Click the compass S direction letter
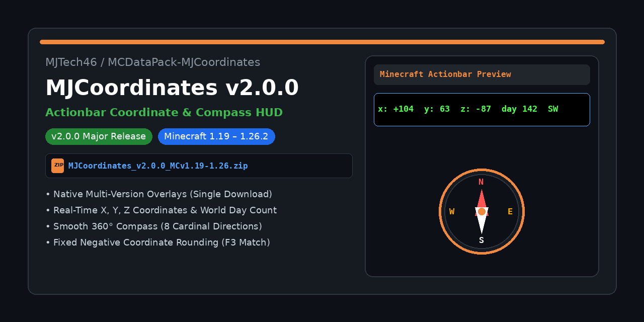Image resolution: width=644 pixels, height=322 pixels. (x=481, y=240)
